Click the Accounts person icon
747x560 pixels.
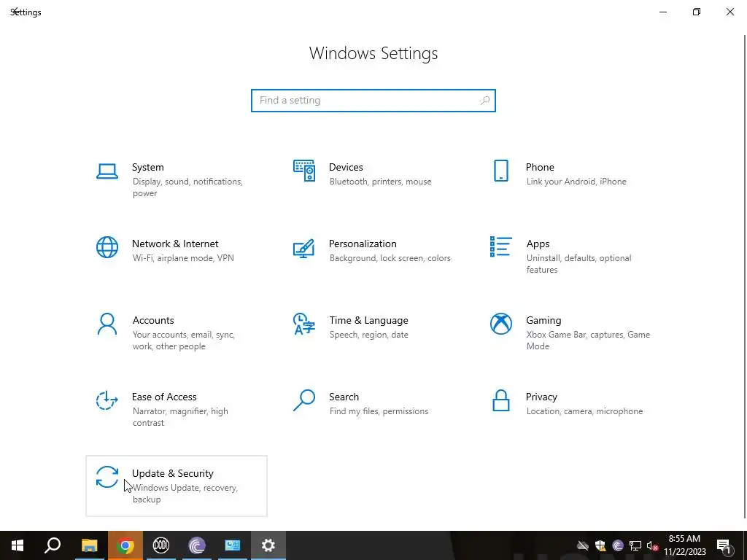(x=107, y=324)
